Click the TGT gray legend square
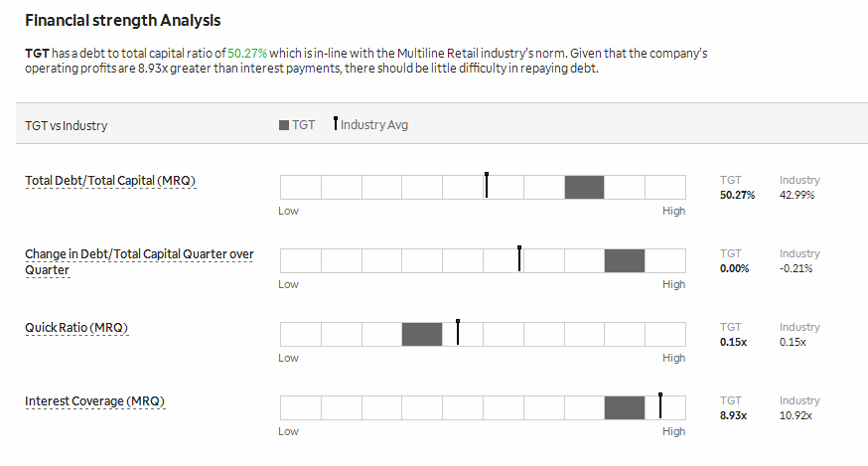 pyautogui.click(x=283, y=125)
